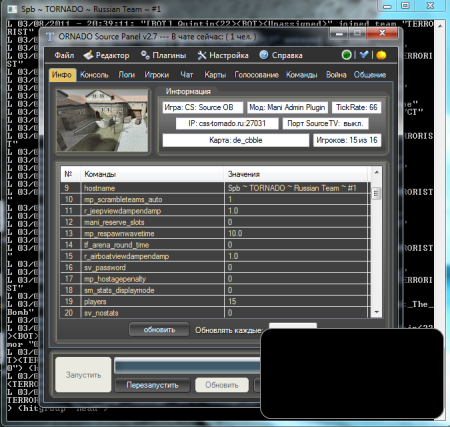This screenshot has height=427, width=450.
Task: Click the TickRate: 66 field
Action: (357, 107)
